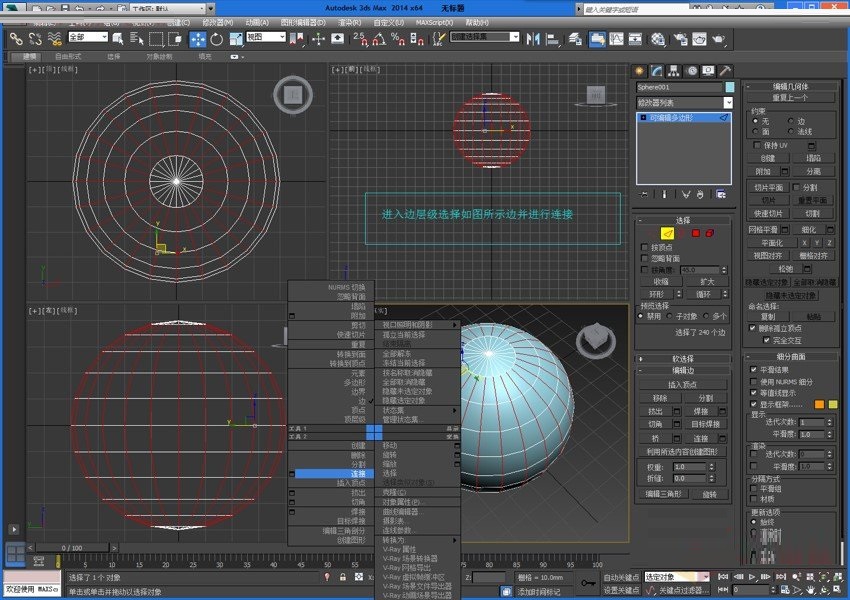Select the Polygon sub-object red square icon
Screen dimensions: 850x600
pos(696,233)
